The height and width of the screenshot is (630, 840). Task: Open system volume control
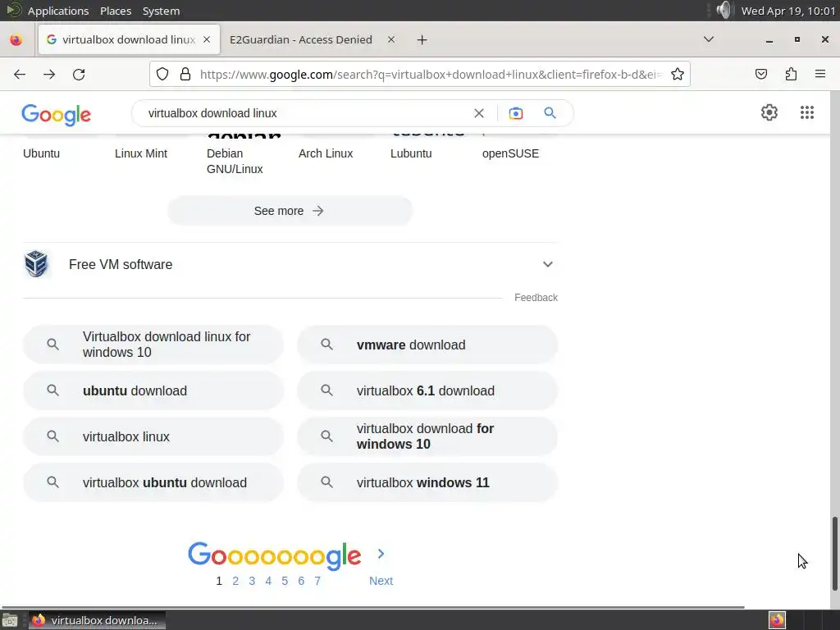[x=724, y=10]
